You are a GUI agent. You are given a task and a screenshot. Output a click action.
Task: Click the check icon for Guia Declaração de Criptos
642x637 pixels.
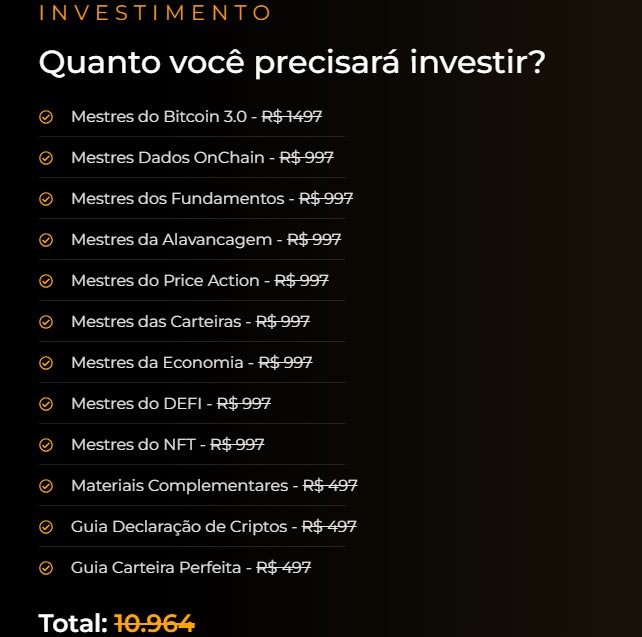(x=46, y=527)
